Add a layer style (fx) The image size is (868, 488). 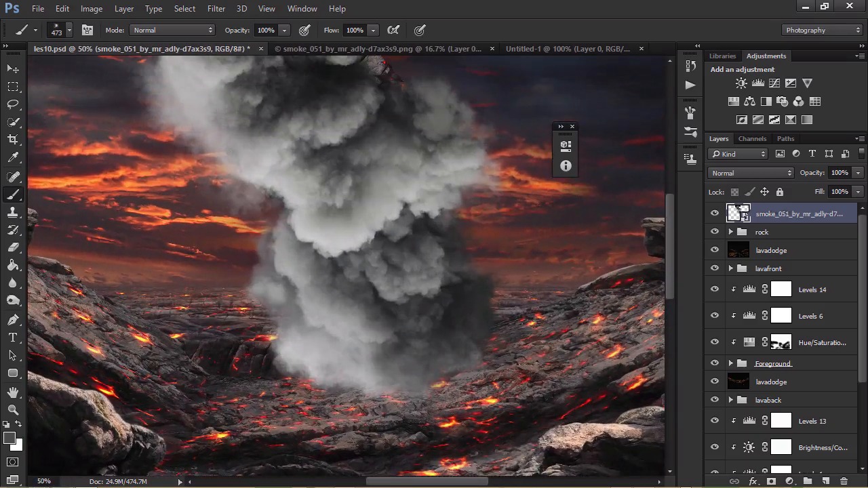click(753, 481)
